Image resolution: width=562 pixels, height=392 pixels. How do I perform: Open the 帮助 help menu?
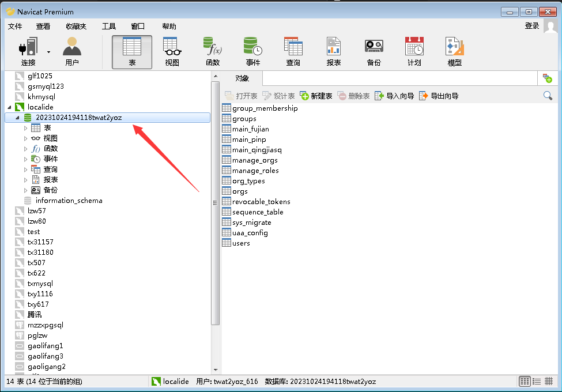169,26
